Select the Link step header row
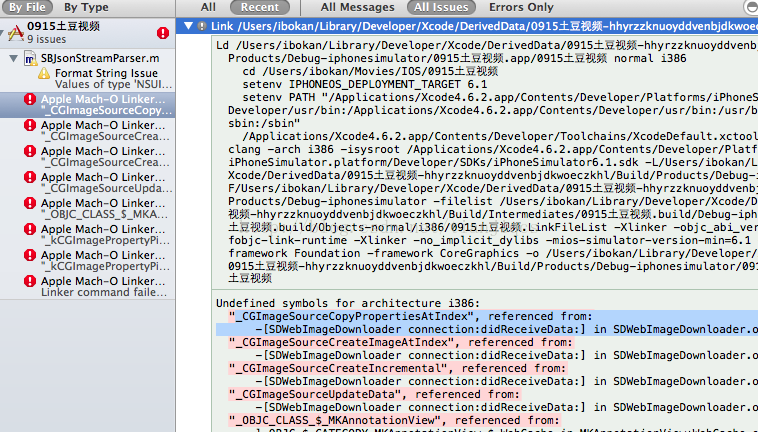This screenshot has height=432, width=758. click(467, 26)
